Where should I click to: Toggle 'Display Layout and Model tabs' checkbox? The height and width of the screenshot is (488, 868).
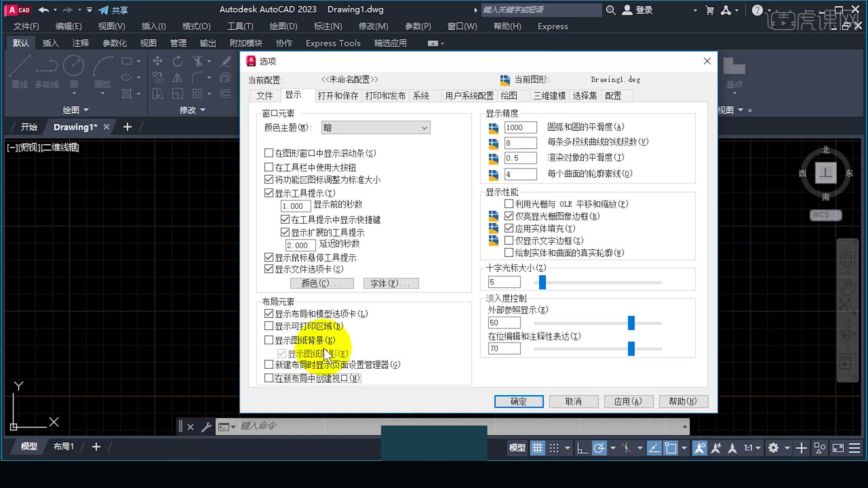click(269, 313)
